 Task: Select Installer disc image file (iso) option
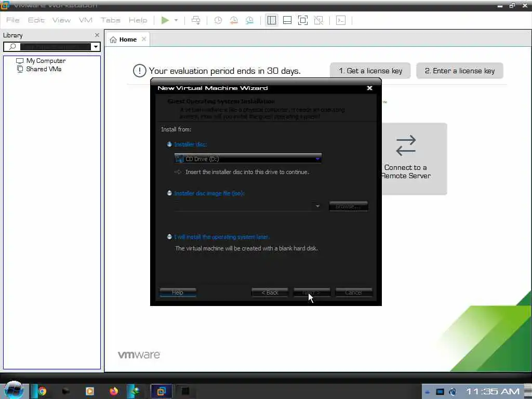point(169,193)
